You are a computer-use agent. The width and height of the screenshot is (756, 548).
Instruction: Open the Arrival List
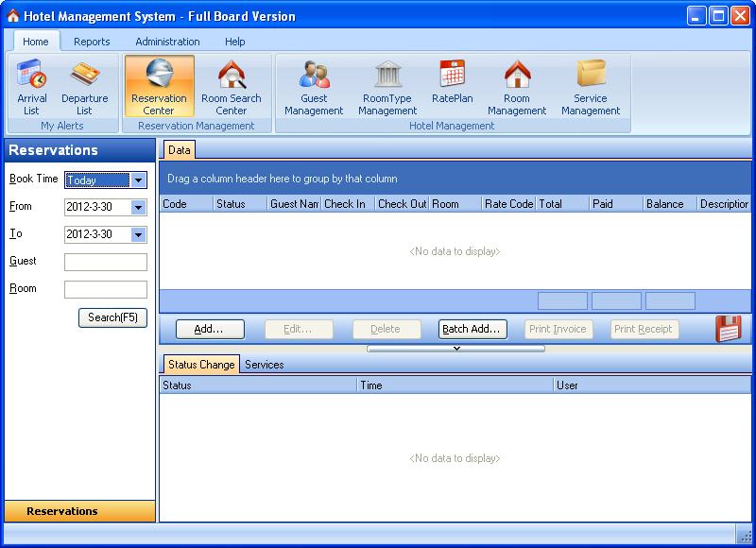[31, 85]
